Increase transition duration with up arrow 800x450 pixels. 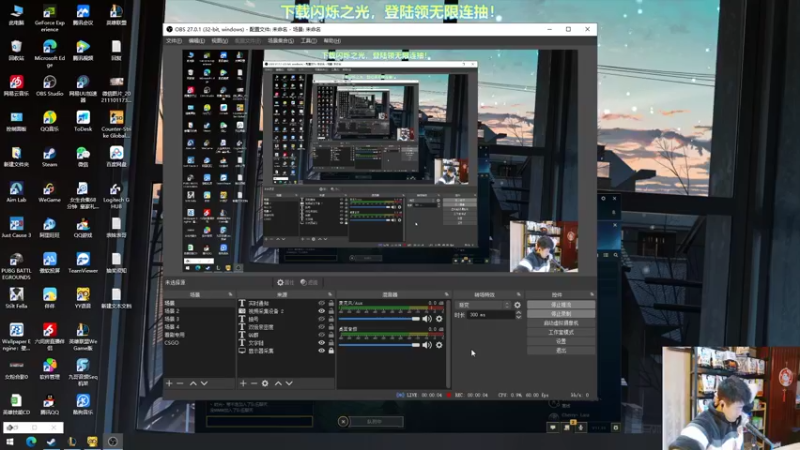click(x=518, y=313)
